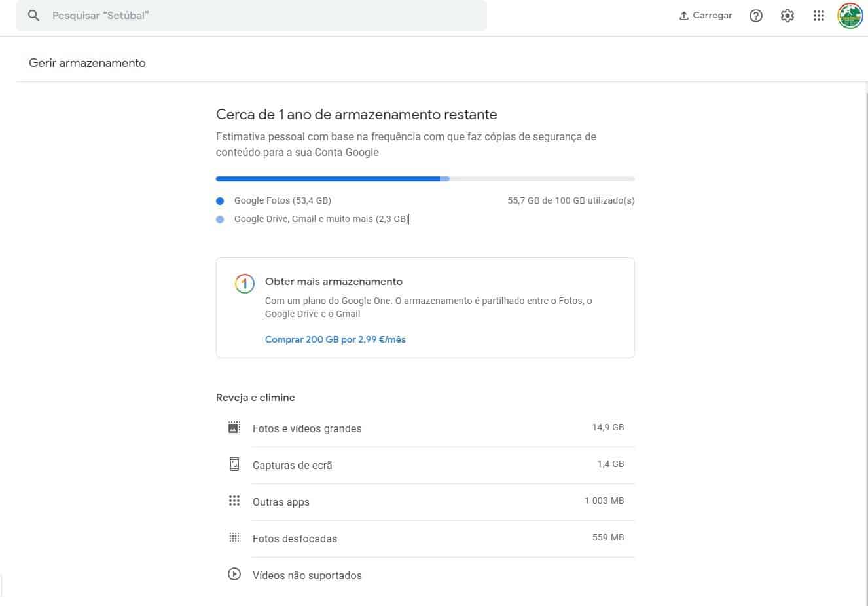Click the blurry photos dotted icon
868x606 pixels.
coord(234,537)
